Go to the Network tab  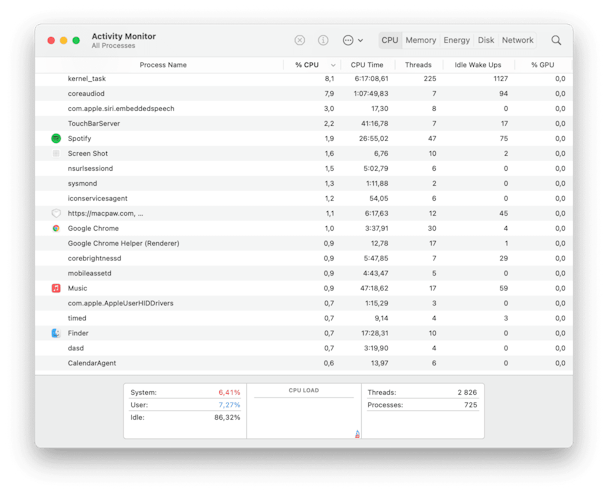[x=518, y=40]
